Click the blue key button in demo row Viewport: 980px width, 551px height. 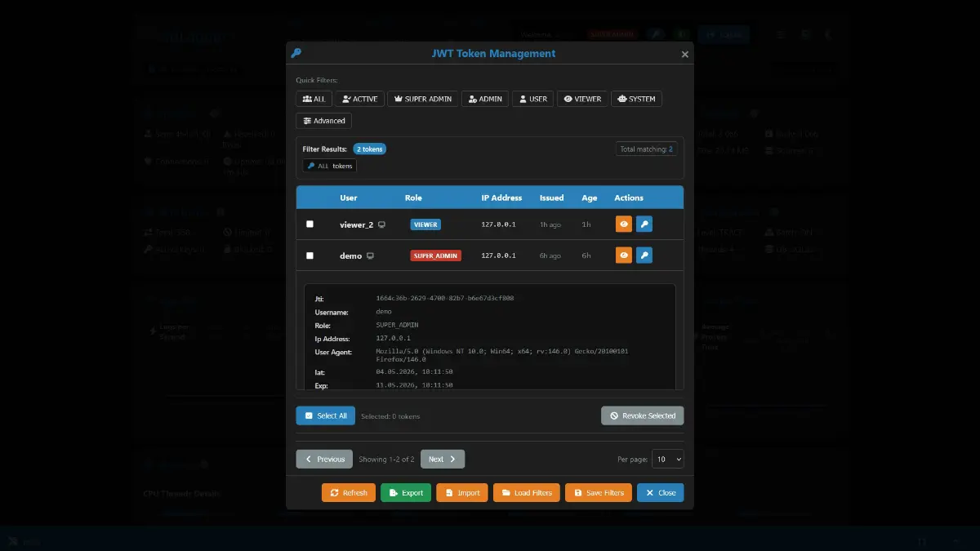644,256
